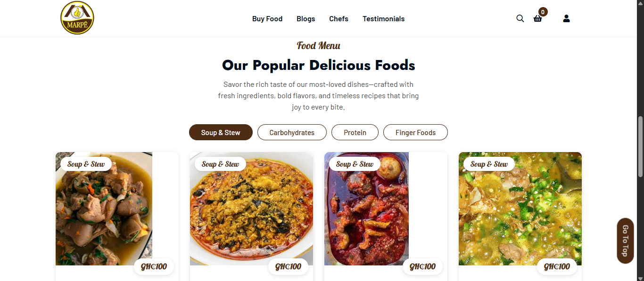This screenshot has height=281, width=644.
Task: Click the MARPE logo
Action: (x=77, y=17)
